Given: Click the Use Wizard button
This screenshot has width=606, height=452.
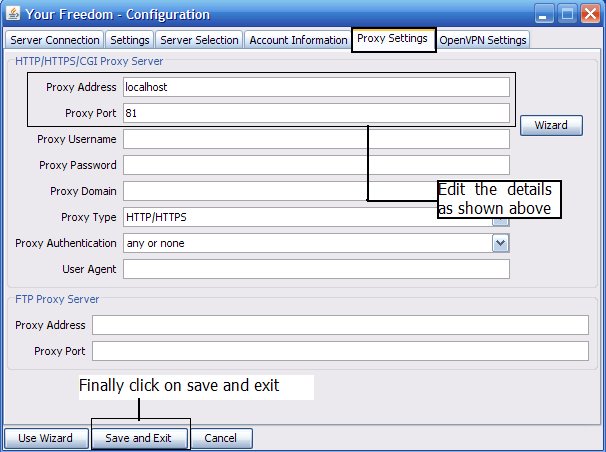Looking at the screenshot, I should [46, 438].
